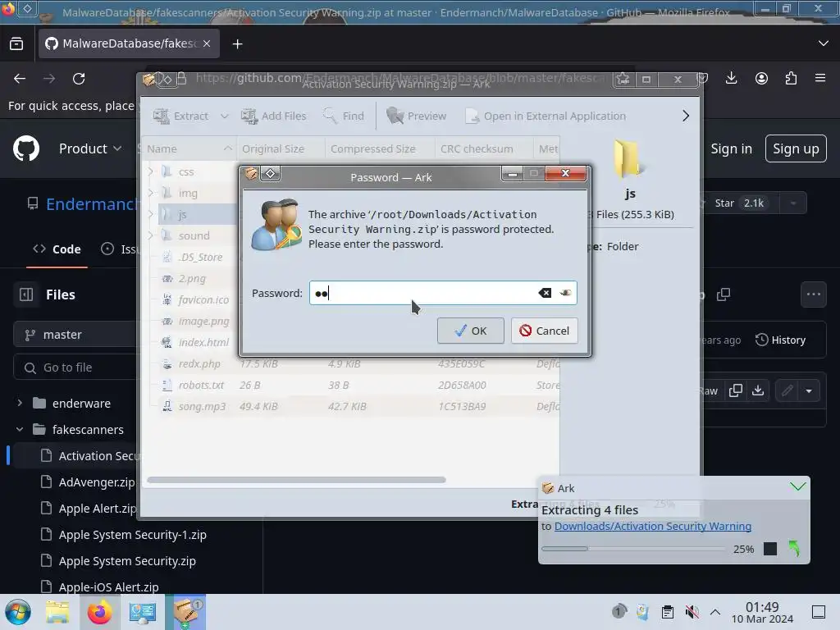840x630 pixels.
Task: Open a new Firefox tab
Action: 237,44
